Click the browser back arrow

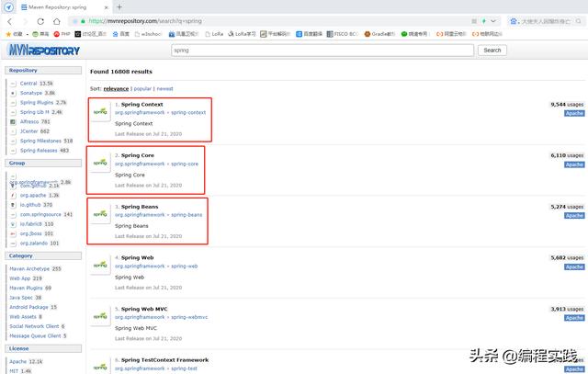click(10, 21)
